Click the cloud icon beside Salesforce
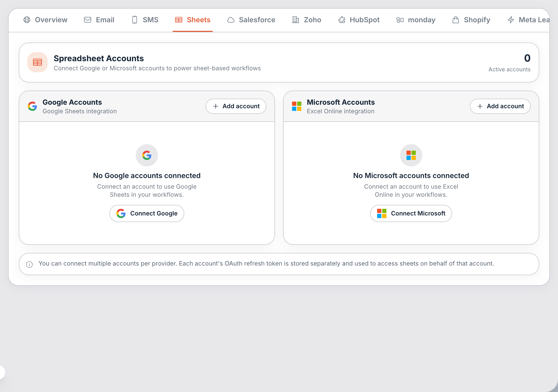 pos(231,20)
